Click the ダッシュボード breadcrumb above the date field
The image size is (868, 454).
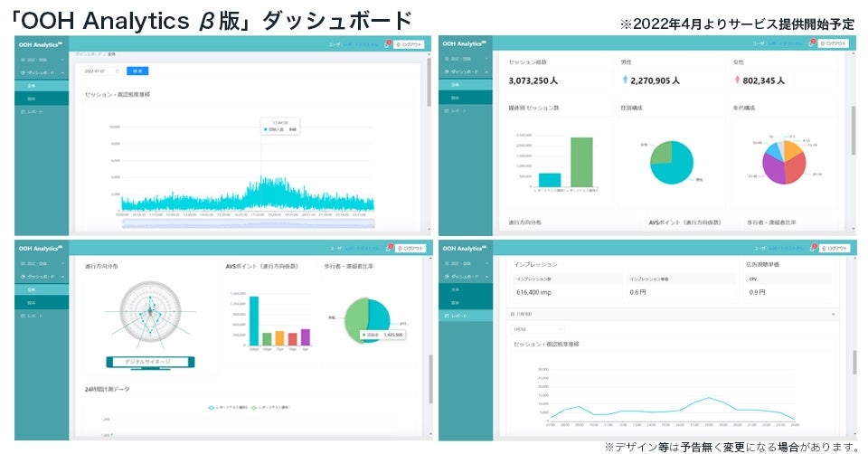(x=88, y=54)
